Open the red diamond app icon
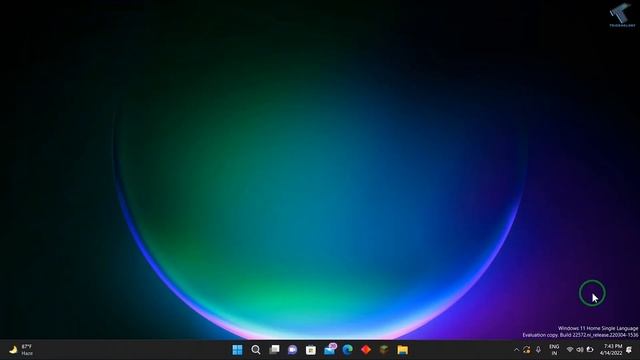The width and height of the screenshot is (640, 360). [366, 350]
